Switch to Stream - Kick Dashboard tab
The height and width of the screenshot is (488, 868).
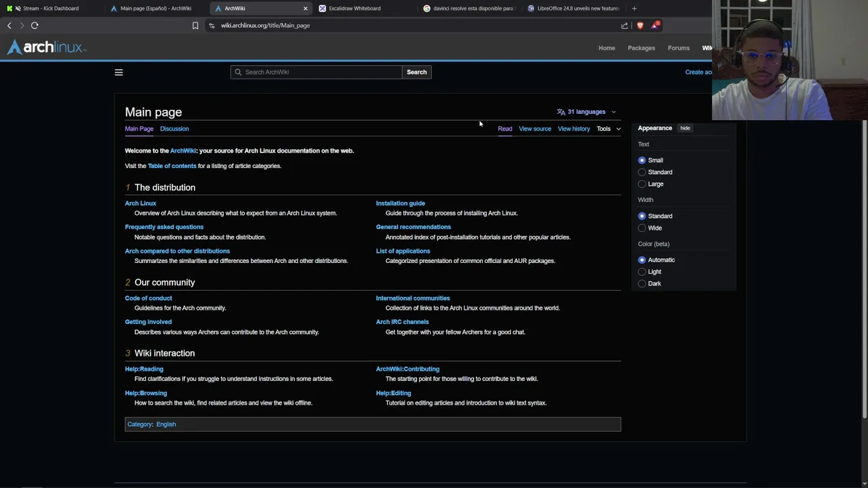[51, 8]
